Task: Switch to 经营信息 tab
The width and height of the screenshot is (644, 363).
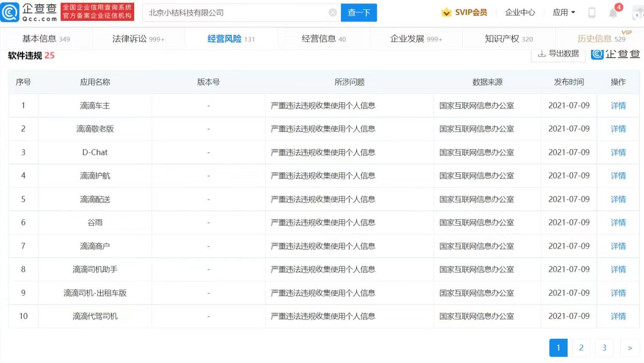Action: (x=324, y=39)
